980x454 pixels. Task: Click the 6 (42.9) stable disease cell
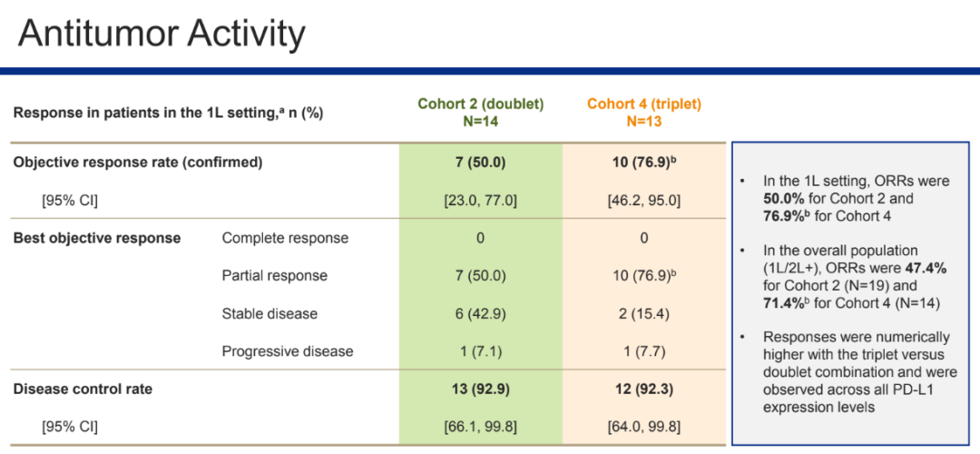click(x=480, y=313)
